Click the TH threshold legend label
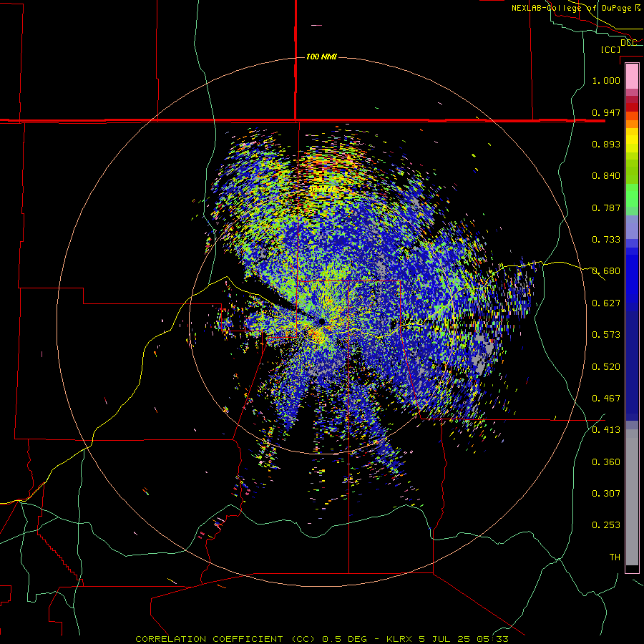This screenshot has height=644, width=644. (615, 557)
